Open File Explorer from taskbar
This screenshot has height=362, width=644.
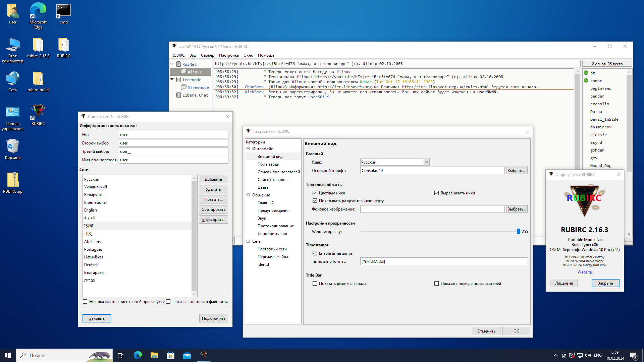[x=154, y=355]
